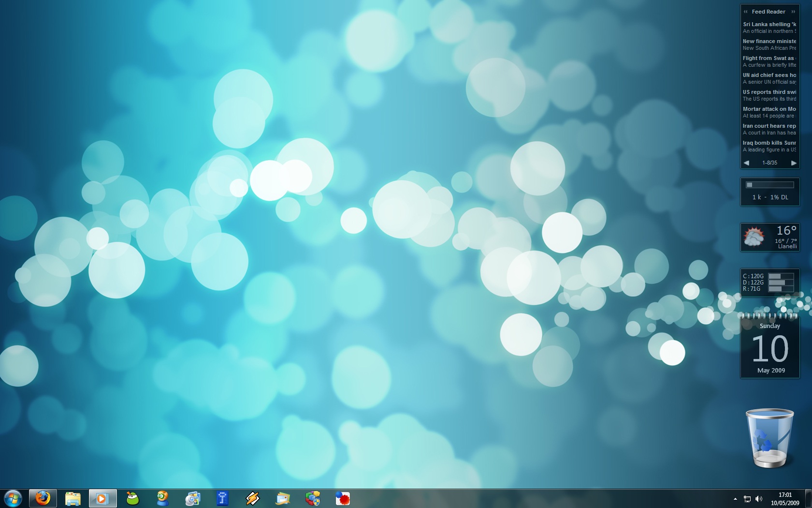Open Windows Live Mail taskbar icon
Viewport: 812px width, 508px height.
tap(283, 498)
